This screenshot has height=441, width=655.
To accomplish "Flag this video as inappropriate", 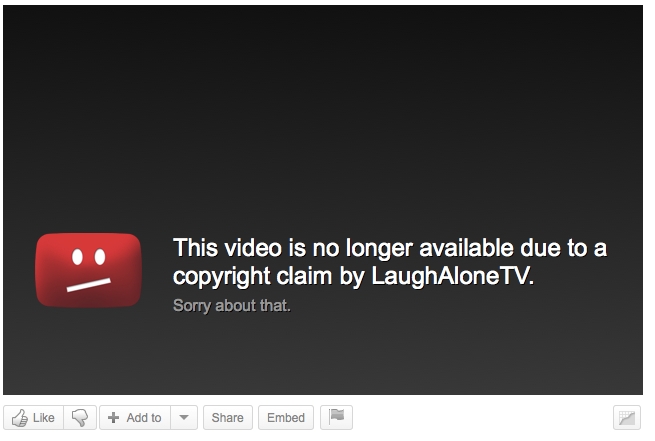I will [x=336, y=417].
